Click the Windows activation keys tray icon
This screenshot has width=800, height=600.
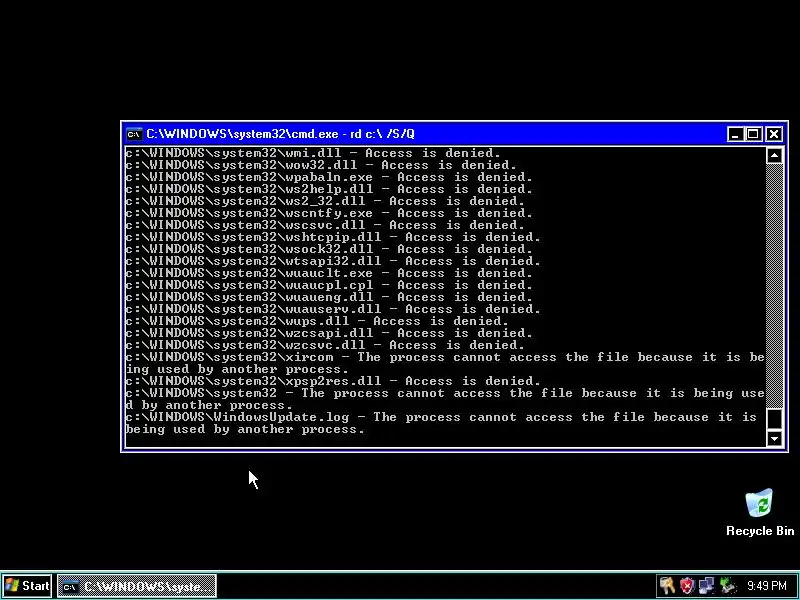(667, 586)
